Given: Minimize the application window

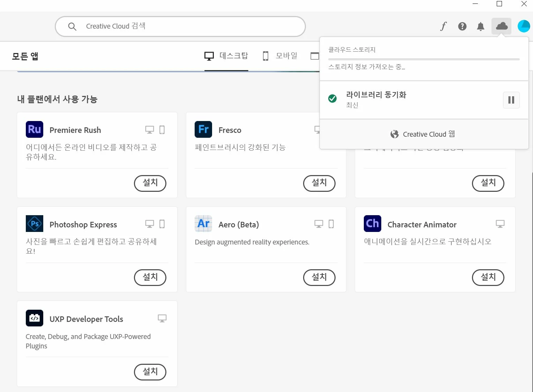Looking at the screenshot, I should (475, 4).
